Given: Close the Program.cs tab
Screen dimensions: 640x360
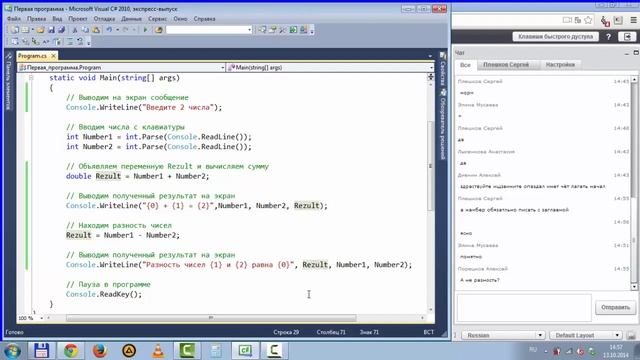Looking at the screenshot, I should tap(53, 56).
